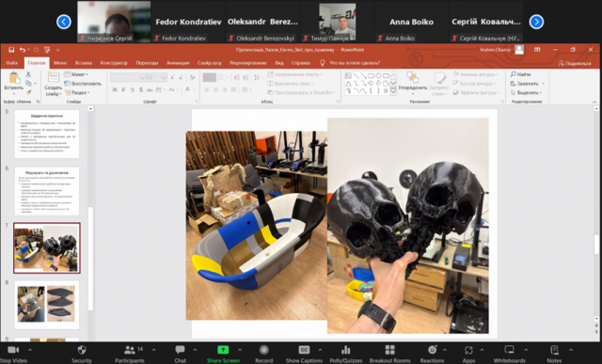
Task: Open the Breakout Rooms icon
Action: (x=389, y=350)
